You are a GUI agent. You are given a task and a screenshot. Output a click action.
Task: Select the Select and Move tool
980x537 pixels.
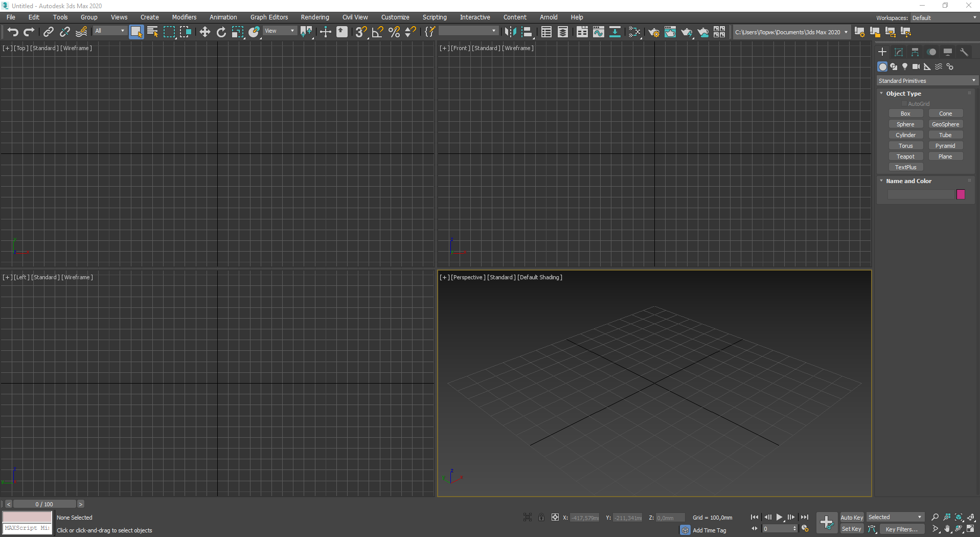(204, 32)
